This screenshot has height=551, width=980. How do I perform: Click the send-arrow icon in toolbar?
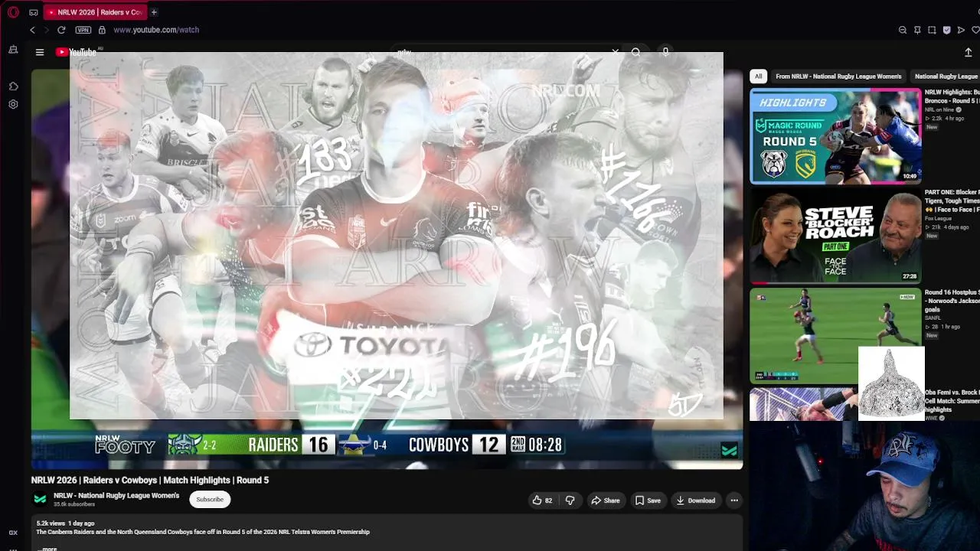tap(961, 30)
